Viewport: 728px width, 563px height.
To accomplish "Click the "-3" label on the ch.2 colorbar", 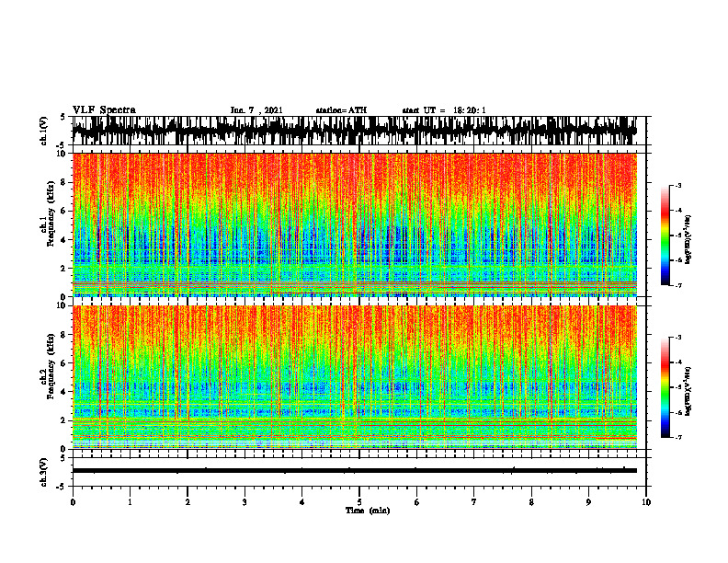I will pos(678,338).
